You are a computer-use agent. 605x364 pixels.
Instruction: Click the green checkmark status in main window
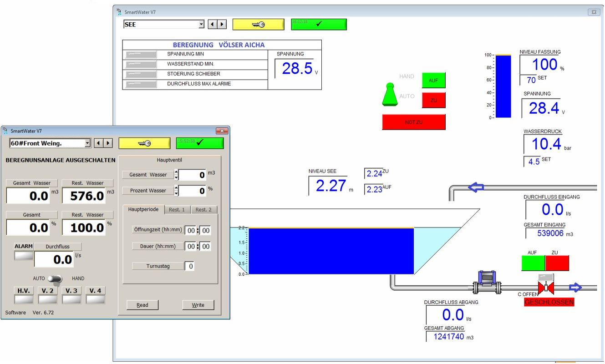(x=319, y=25)
